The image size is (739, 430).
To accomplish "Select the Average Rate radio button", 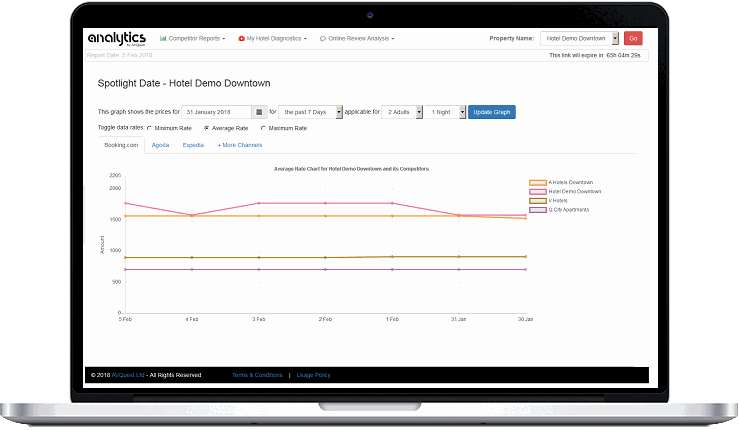I will coord(206,129).
